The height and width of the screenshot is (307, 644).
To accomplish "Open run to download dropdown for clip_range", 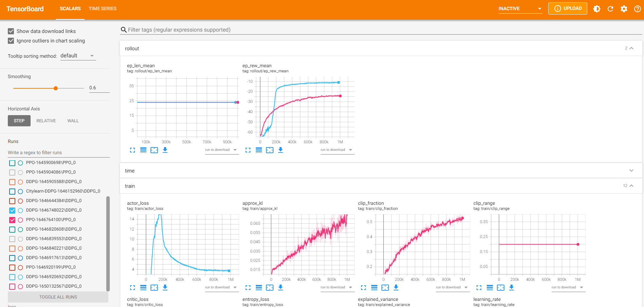I will [568, 287].
